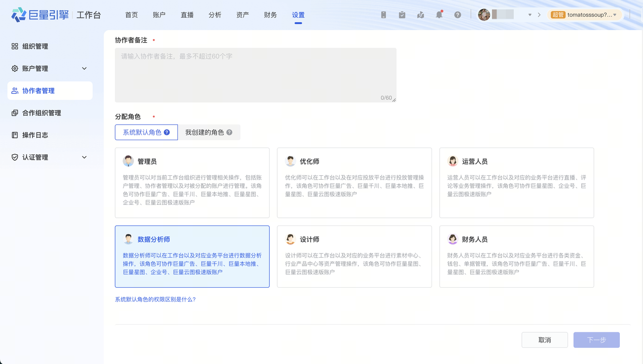Open notifications bell icon

tap(439, 15)
